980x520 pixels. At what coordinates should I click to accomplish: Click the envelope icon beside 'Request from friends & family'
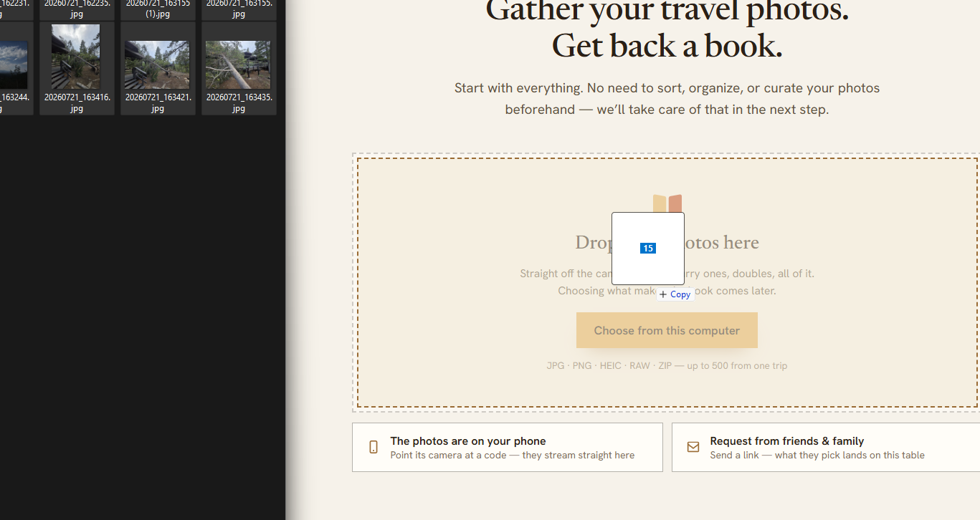pos(693,447)
